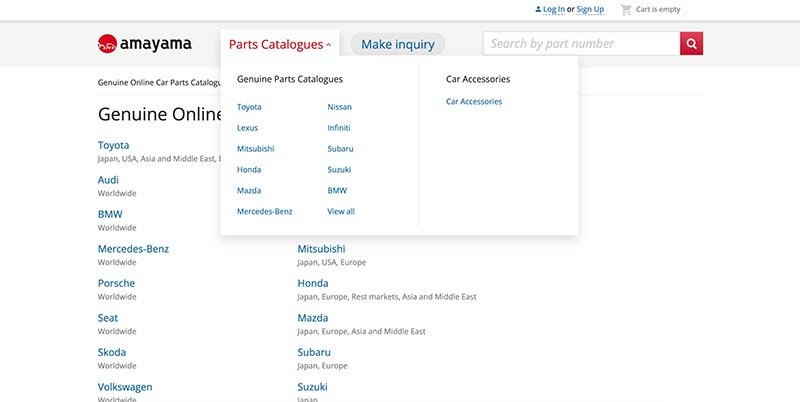800x402 pixels.
Task: Open the Honda link in page list
Action: point(313,283)
